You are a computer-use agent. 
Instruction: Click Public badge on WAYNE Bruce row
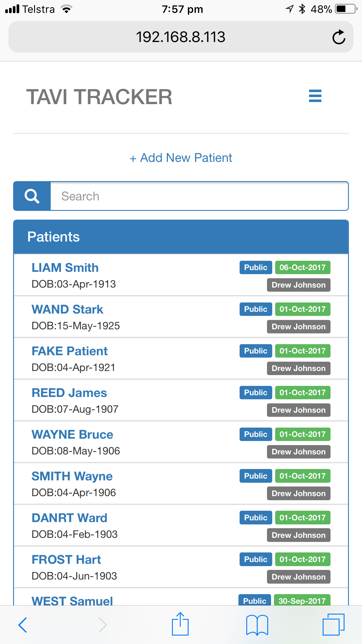[x=256, y=434]
